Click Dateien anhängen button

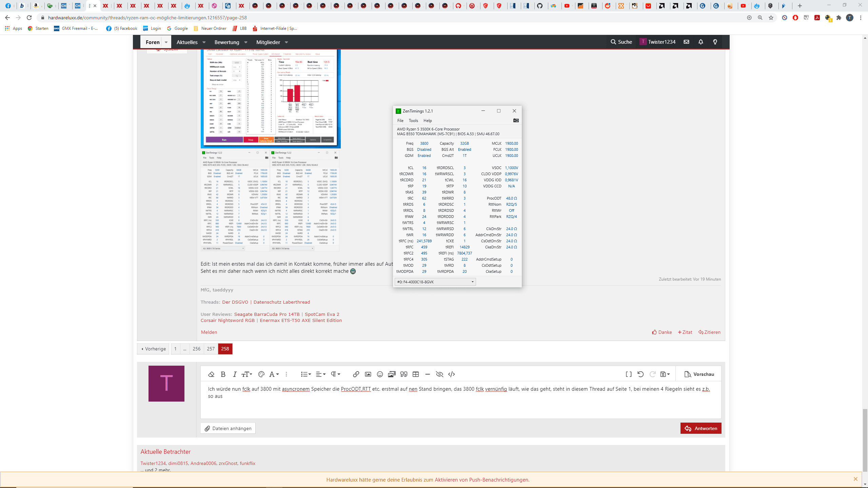coord(228,428)
